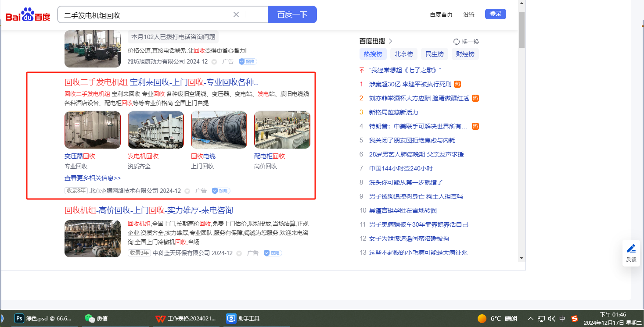644x327 pixels.
Task: Click the Sogou input method tray icon
Action: point(575,319)
